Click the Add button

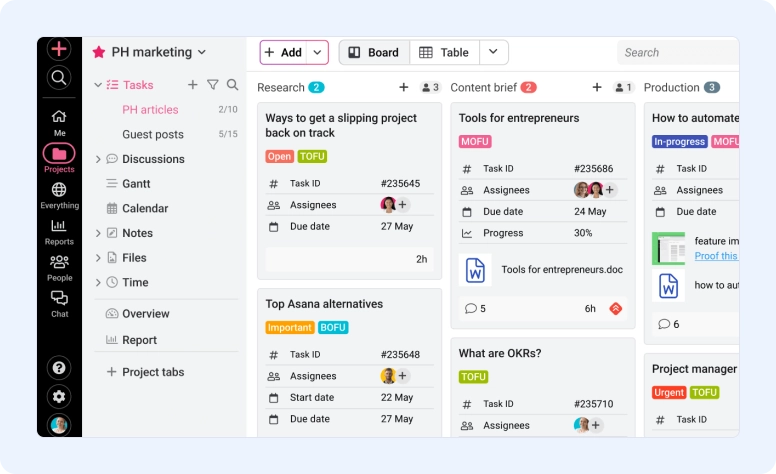pyautogui.click(x=283, y=53)
